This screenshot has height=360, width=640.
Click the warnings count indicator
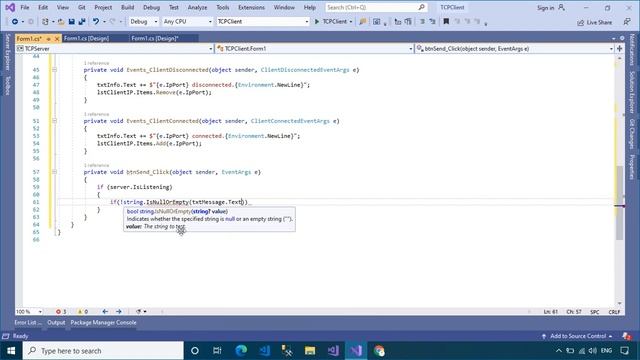(x=82, y=311)
